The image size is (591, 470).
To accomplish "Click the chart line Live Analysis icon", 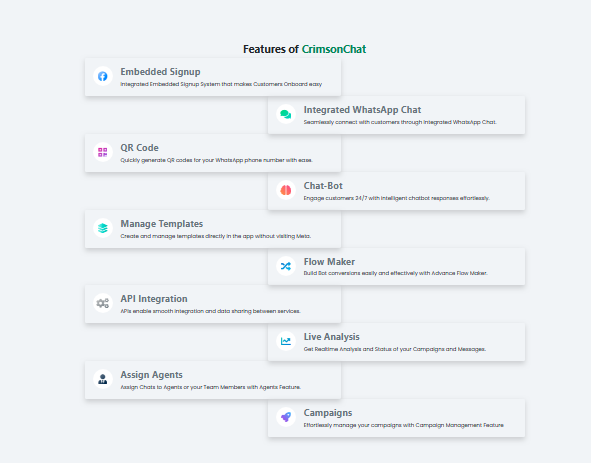I will pyautogui.click(x=286, y=341).
